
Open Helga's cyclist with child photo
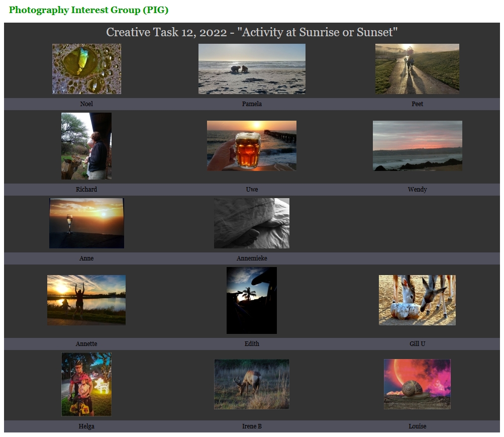click(x=86, y=384)
